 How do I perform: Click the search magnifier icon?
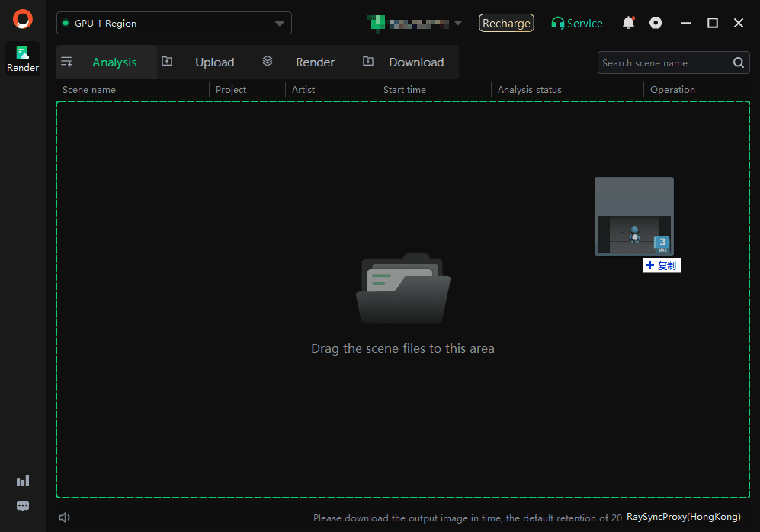tap(739, 63)
